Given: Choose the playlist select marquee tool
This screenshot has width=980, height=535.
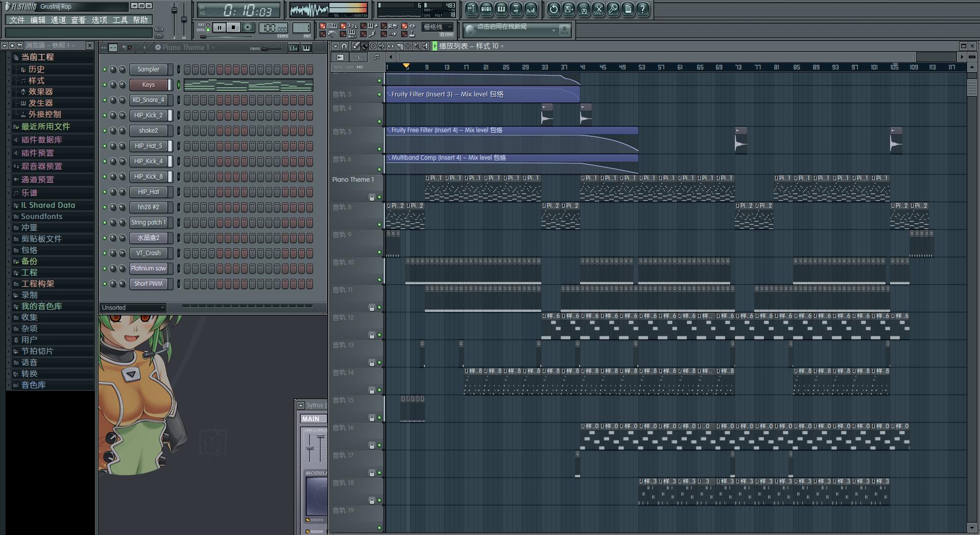Looking at the screenshot, I should point(408,46).
